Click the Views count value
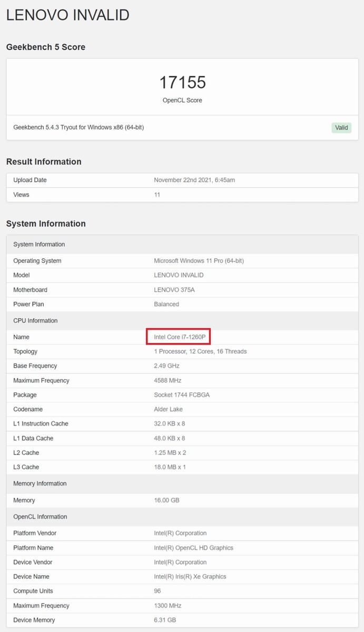The height and width of the screenshot is (632, 364). click(157, 195)
